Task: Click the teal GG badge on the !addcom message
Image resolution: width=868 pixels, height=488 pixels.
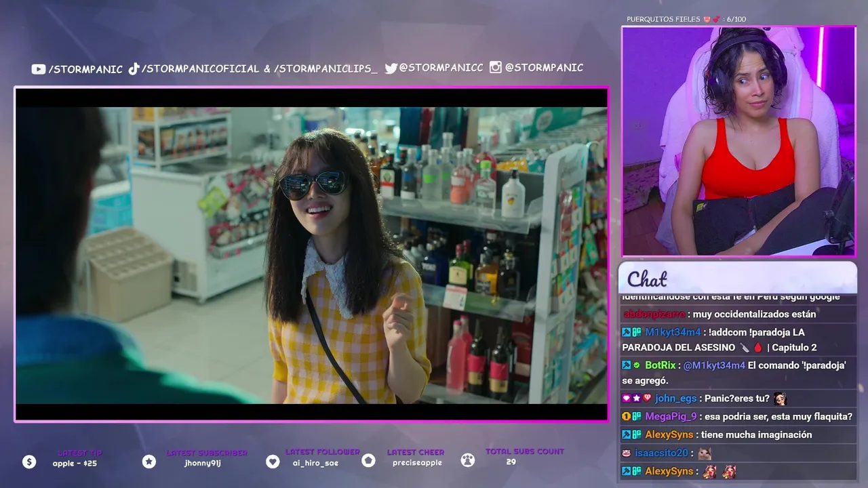Action: click(x=637, y=332)
